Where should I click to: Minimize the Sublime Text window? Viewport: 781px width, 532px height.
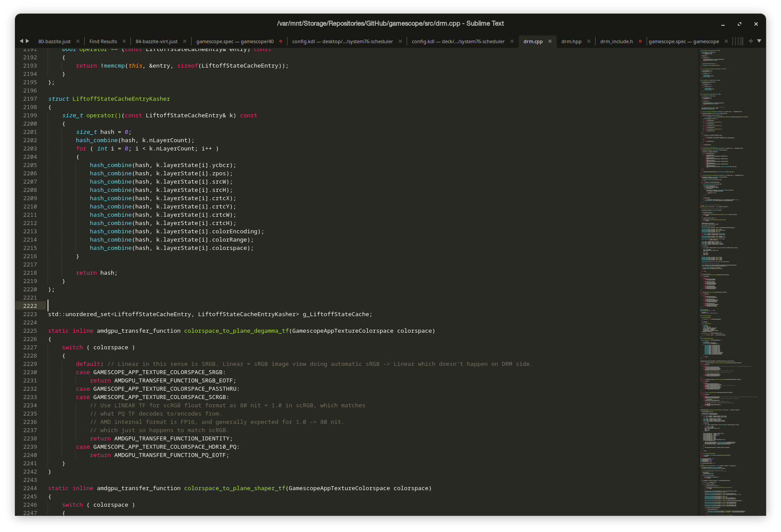(723, 24)
